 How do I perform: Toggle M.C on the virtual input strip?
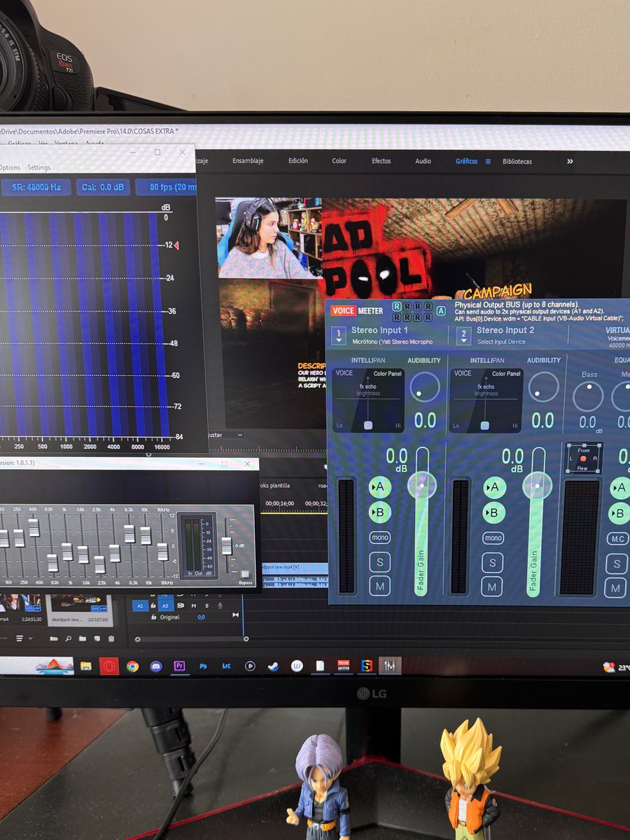(617, 539)
